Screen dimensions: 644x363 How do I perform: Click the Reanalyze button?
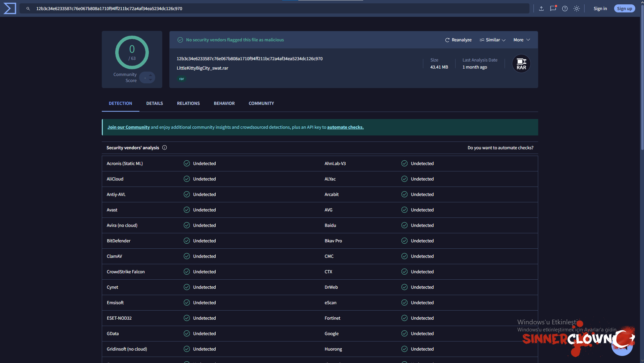[458, 40]
